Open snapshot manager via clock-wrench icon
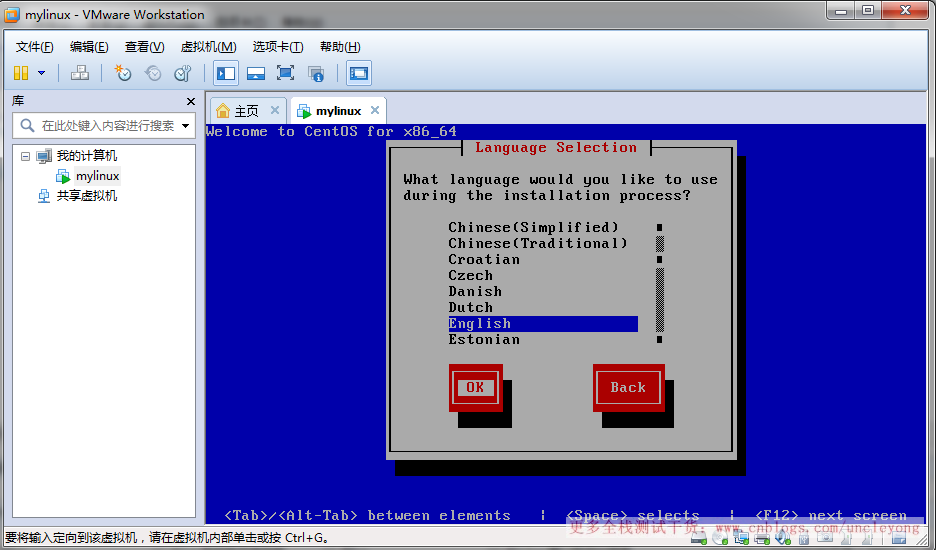The image size is (936, 550). point(183,73)
